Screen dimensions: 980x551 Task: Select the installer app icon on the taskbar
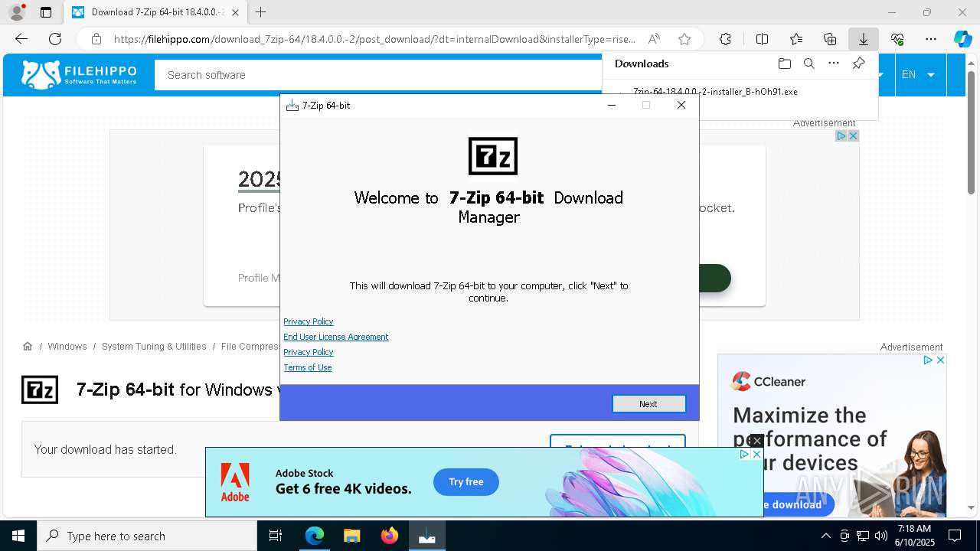(427, 536)
